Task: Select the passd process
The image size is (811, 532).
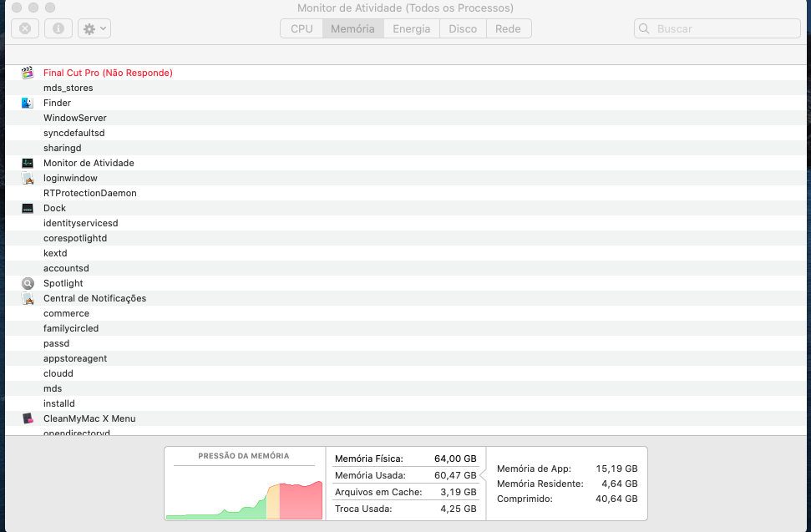Action: point(56,343)
